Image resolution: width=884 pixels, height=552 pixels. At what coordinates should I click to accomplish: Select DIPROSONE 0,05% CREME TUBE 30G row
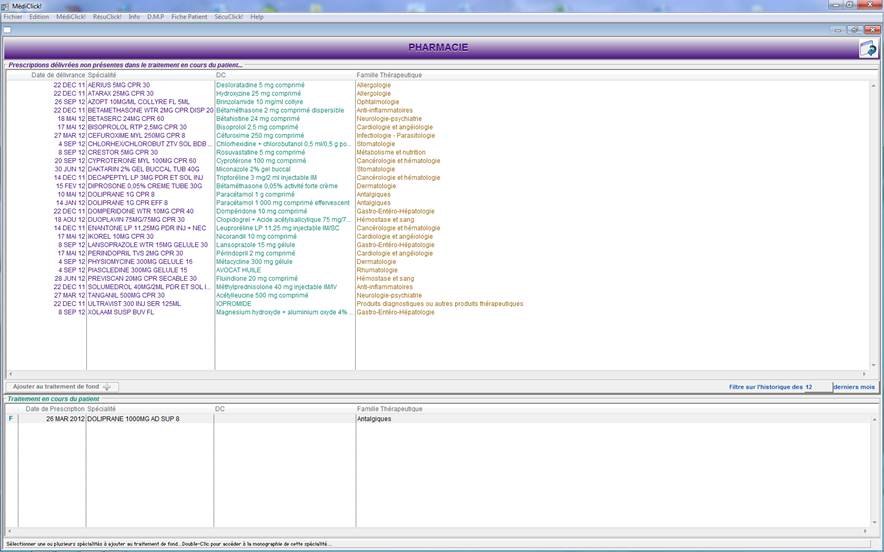[x=437, y=186]
